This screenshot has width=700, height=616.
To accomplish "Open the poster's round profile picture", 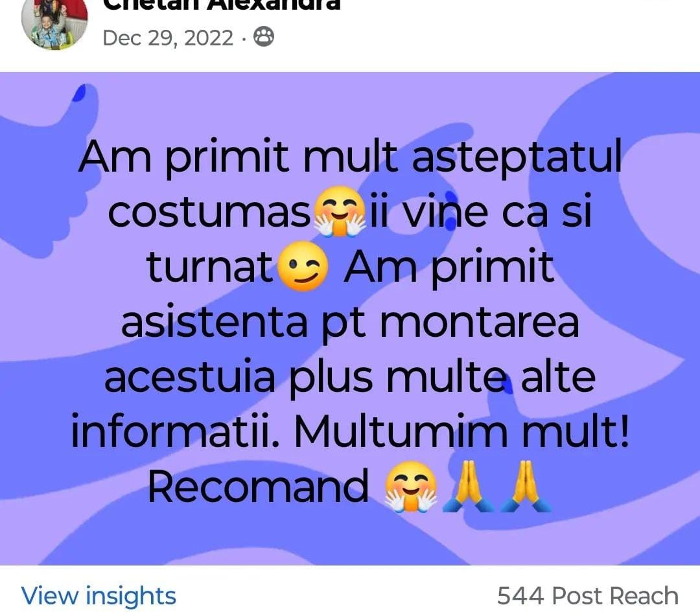I will pyautogui.click(x=54, y=22).
